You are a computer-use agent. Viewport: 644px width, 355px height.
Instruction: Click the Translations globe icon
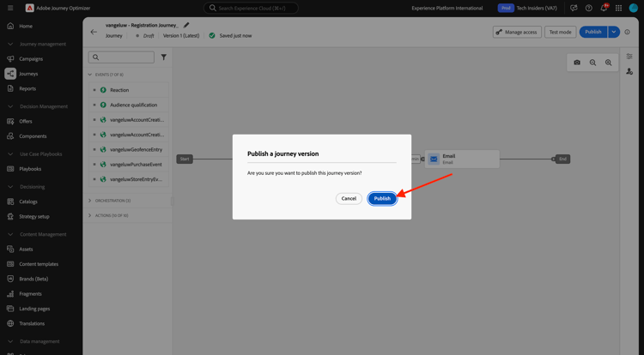(10, 323)
